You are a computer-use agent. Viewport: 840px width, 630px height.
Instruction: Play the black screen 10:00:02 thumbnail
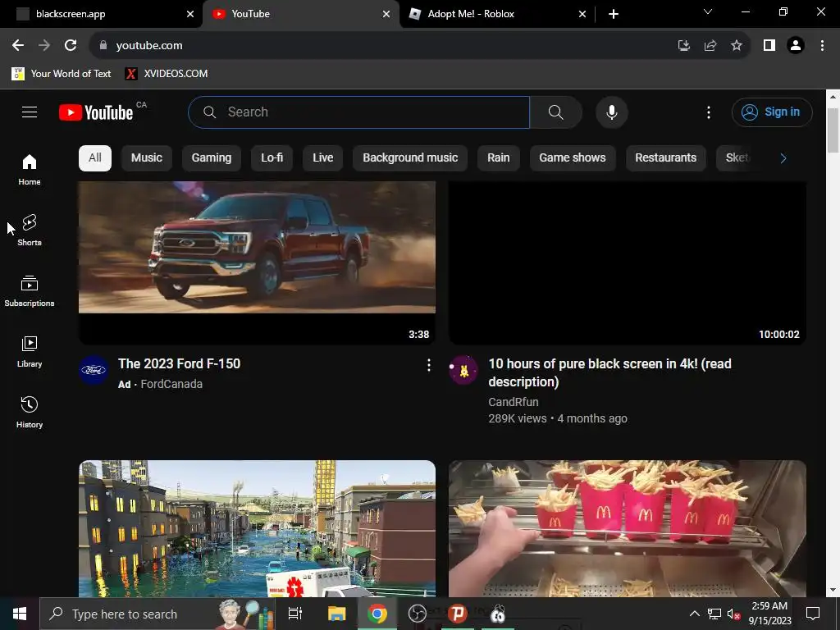click(628, 262)
